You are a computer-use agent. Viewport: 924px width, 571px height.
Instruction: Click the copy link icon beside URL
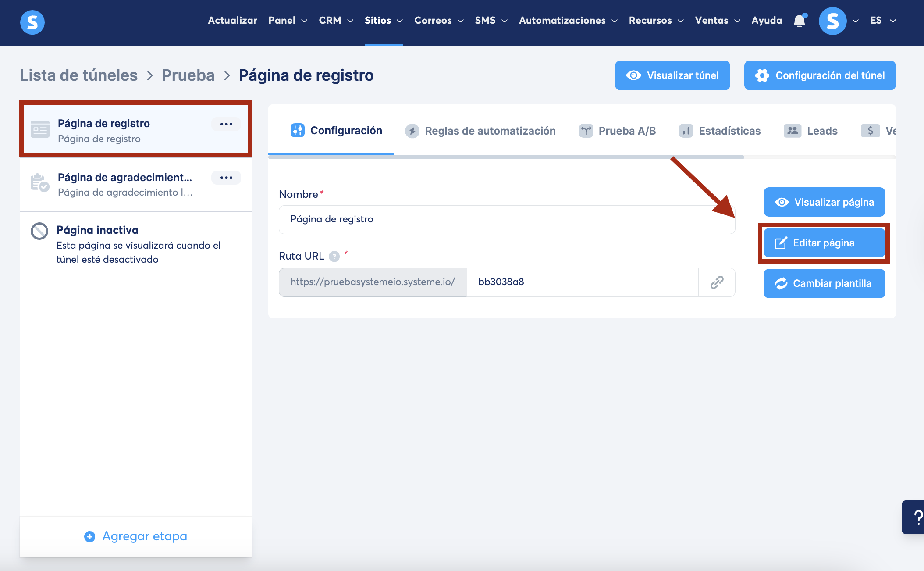point(717,282)
